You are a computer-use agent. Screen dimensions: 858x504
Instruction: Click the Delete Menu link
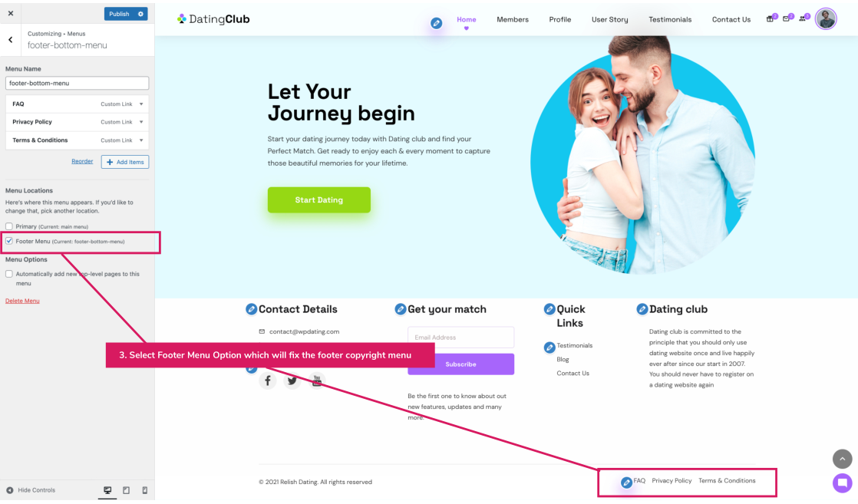click(22, 301)
